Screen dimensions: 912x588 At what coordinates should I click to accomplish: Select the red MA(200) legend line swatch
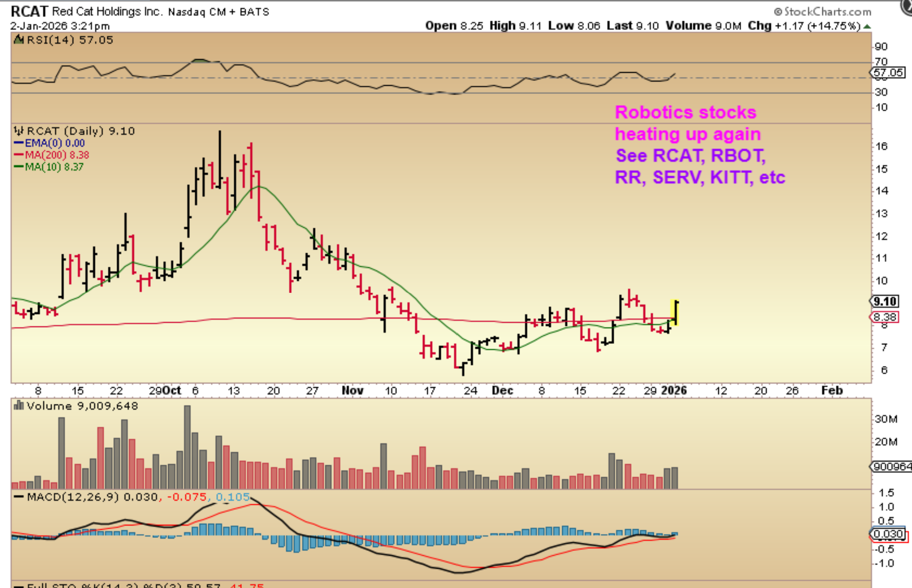19,155
